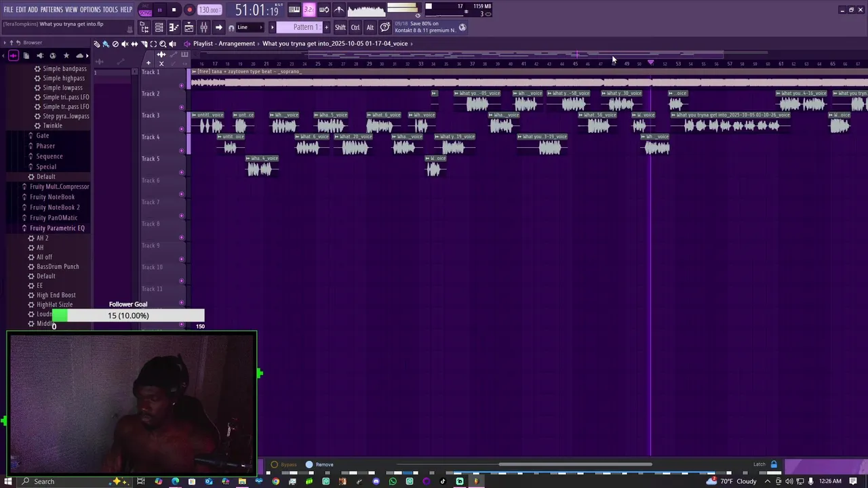Click the playhead marker on timeline

(650, 63)
